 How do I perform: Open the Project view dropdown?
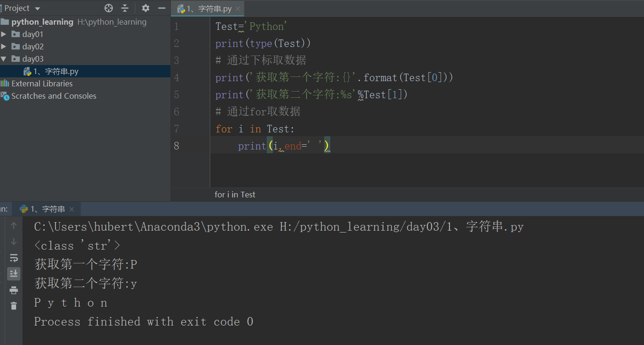tap(22, 8)
